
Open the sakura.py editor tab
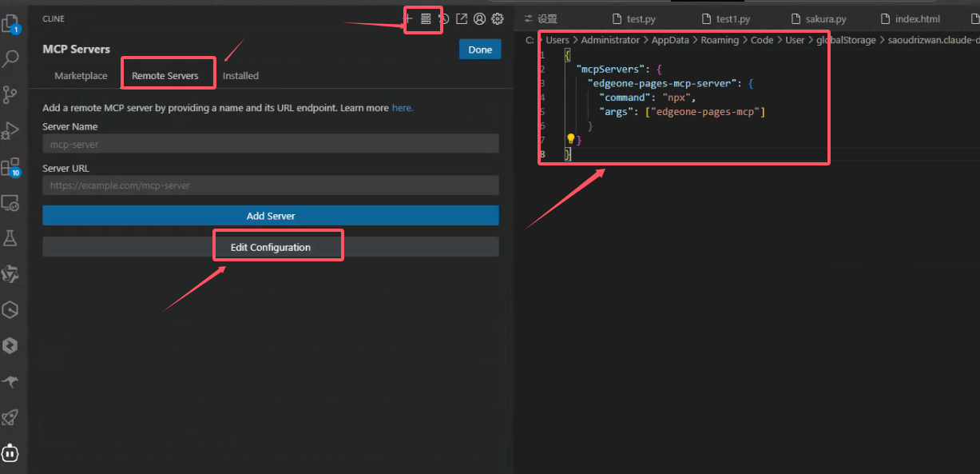point(817,18)
